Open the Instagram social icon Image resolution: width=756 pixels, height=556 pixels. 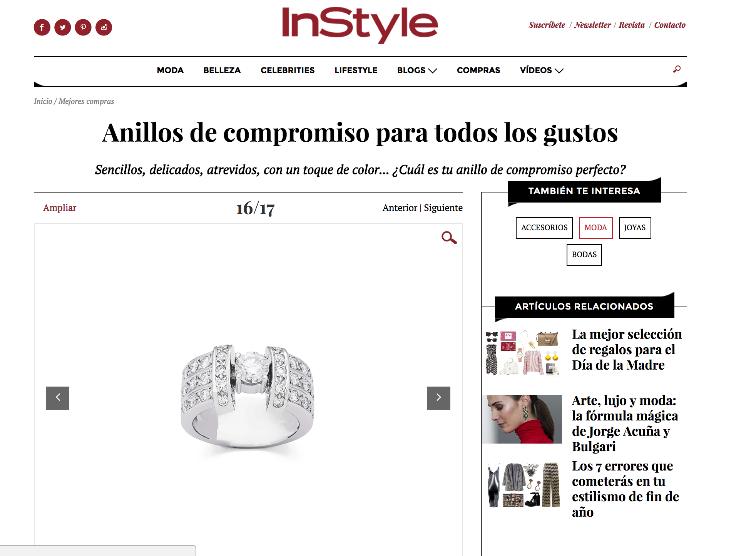click(x=104, y=27)
